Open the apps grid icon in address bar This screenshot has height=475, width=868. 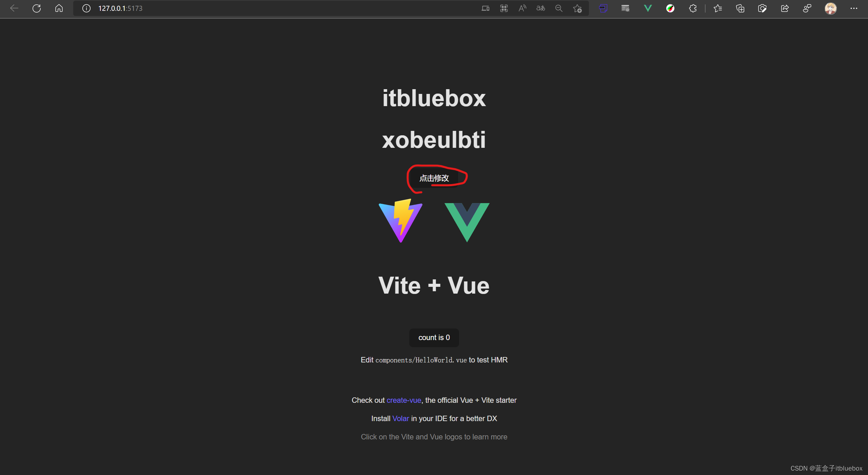pos(504,8)
